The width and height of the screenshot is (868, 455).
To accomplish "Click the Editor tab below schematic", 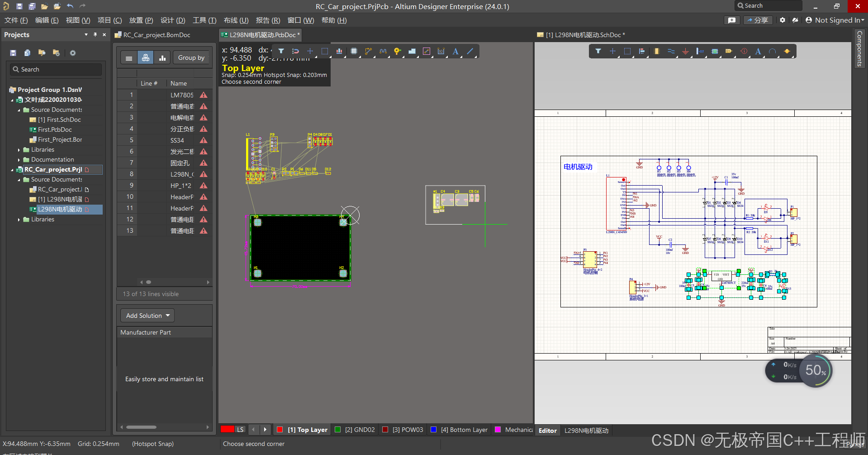I will click(x=548, y=431).
